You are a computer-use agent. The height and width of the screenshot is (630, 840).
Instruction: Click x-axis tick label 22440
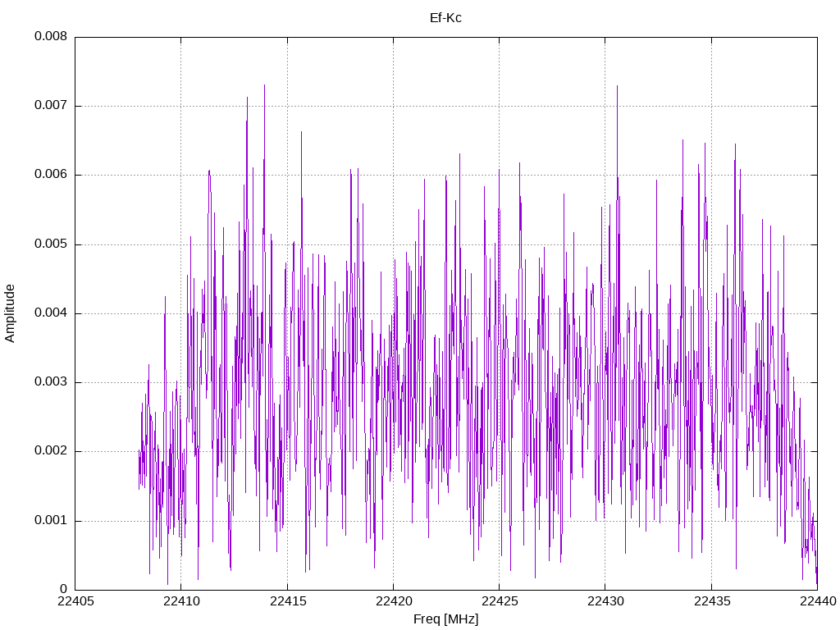[x=818, y=601]
